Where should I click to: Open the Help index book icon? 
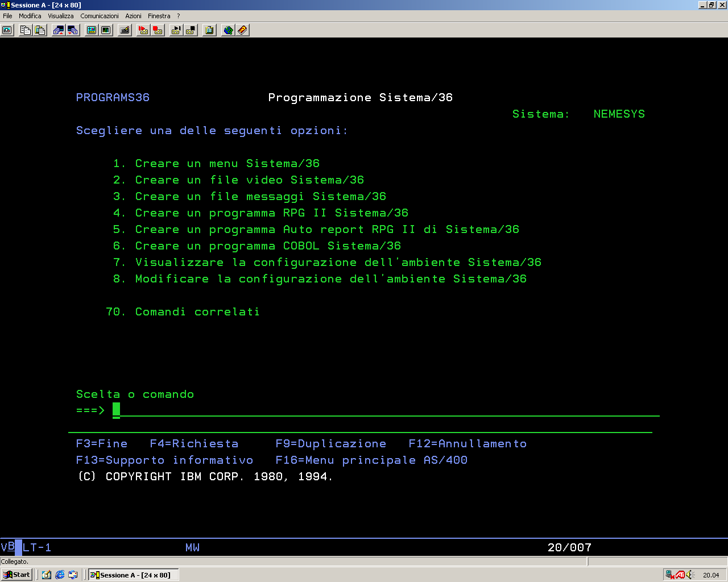243,30
